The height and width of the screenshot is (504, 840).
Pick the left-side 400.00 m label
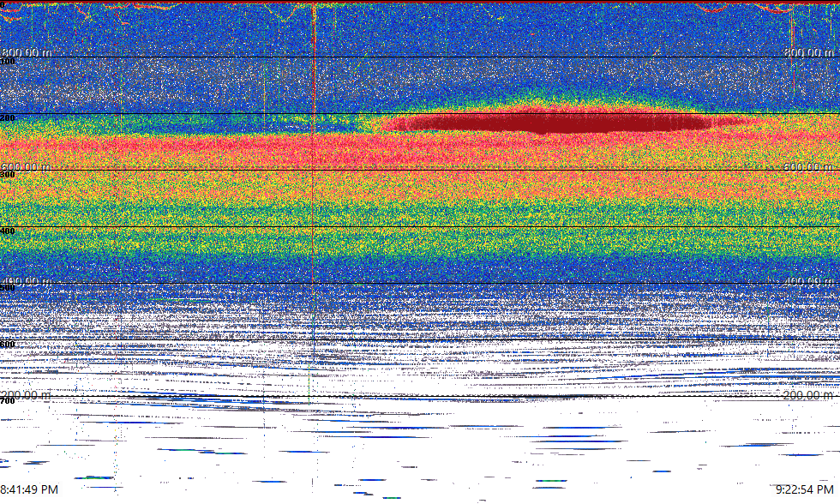(x=27, y=281)
